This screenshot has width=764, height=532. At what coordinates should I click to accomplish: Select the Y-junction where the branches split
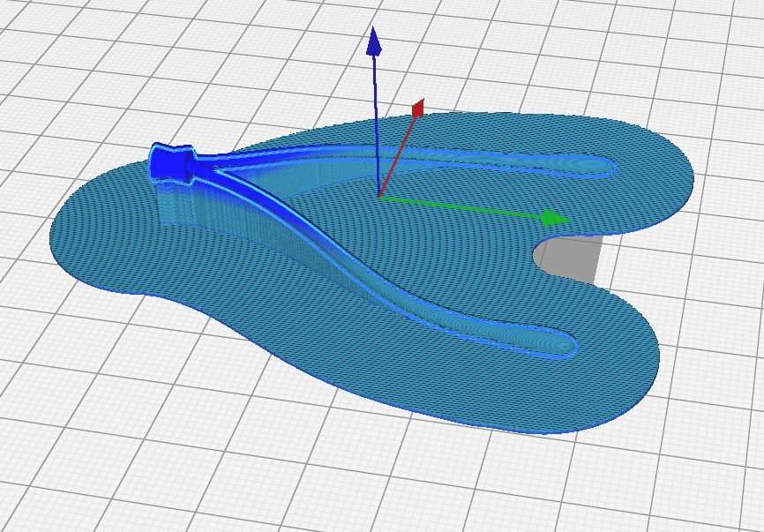tap(214, 169)
